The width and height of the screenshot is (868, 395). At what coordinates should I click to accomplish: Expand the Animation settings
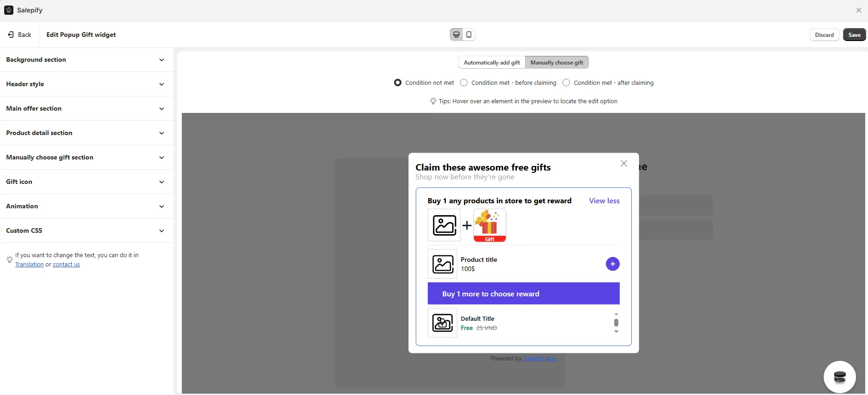coord(87,206)
